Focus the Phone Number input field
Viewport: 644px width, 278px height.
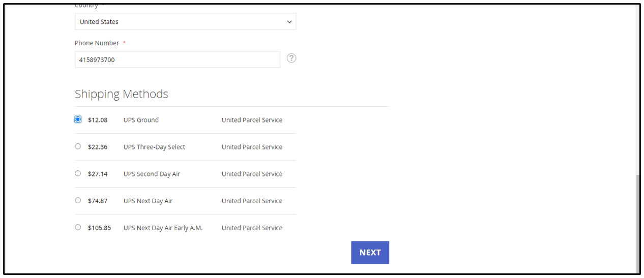178,59
